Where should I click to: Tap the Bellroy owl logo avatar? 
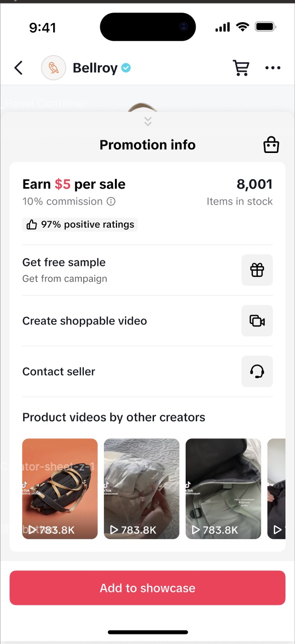tap(54, 68)
